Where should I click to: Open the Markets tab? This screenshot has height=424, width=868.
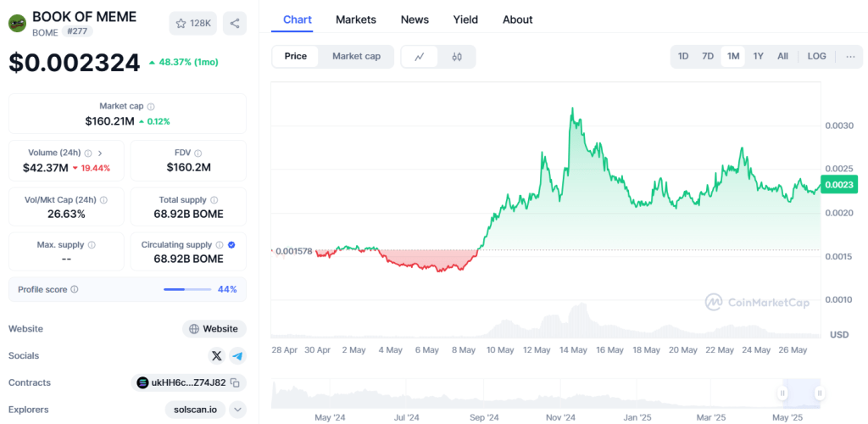click(x=356, y=20)
